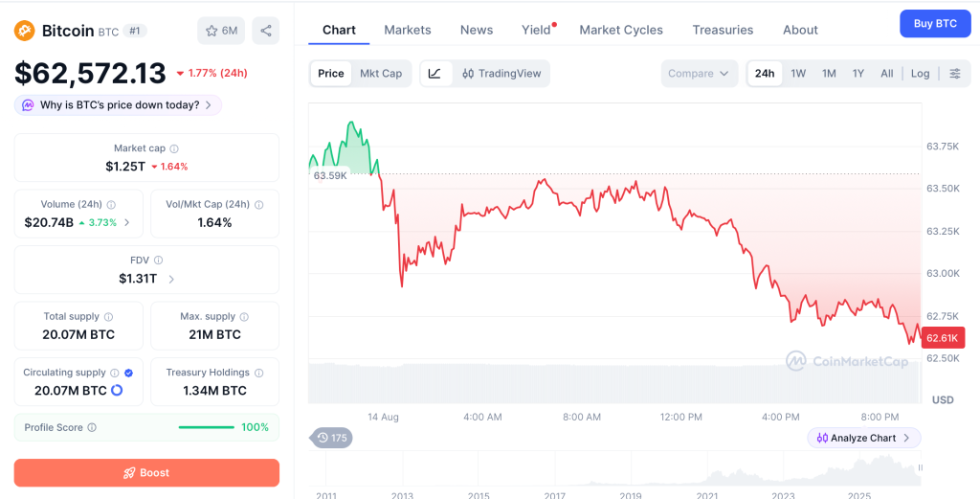
Task: Expand the FDV details chevron
Action: tap(172, 279)
